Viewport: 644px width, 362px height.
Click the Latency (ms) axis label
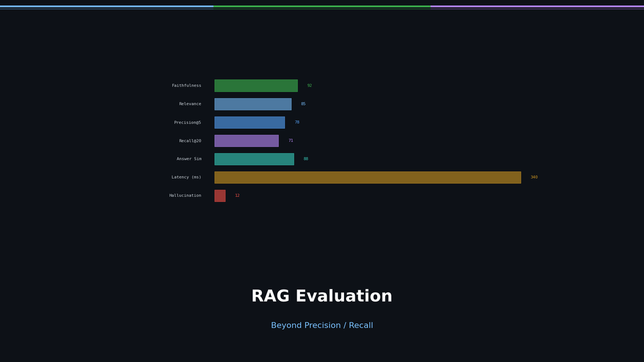186,177
